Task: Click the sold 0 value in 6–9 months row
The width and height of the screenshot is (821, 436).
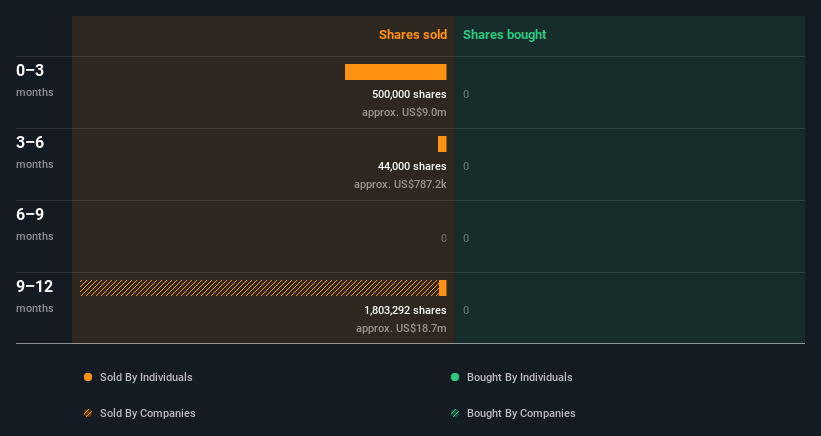Action: tap(443, 238)
